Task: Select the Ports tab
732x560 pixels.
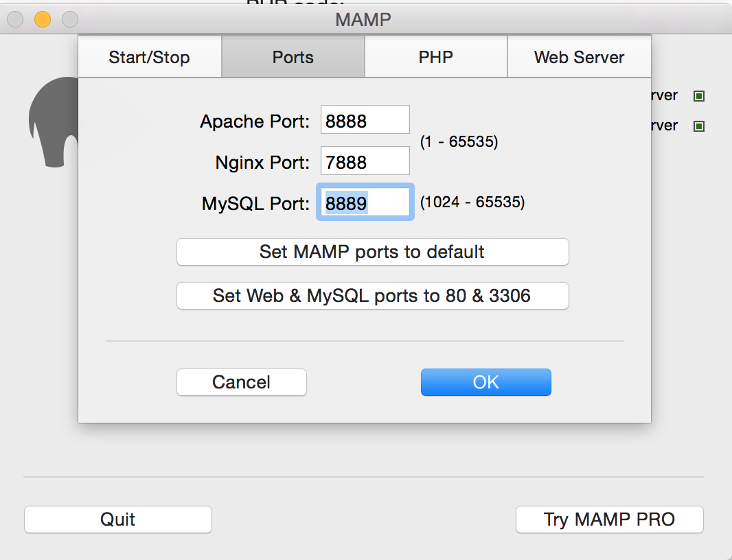Action: click(x=293, y=57)
